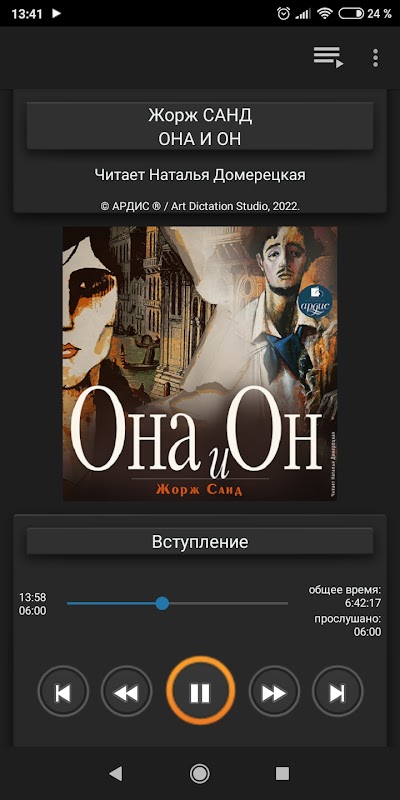Screen dimensions: 400x800
Task: Tap the Wi-Fi status icon
Action: click(324, 14)
